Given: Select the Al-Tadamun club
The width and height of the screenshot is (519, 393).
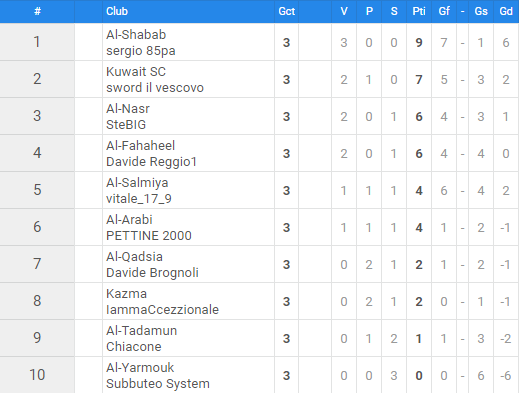Looking at the screenshot, I should click(141, 331).
